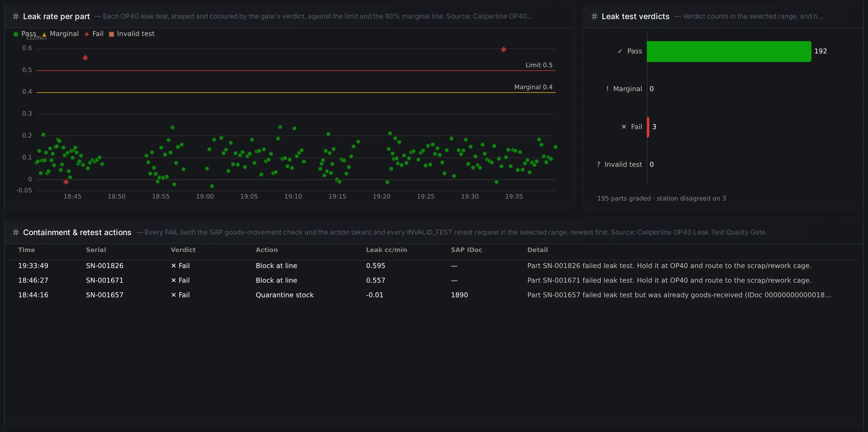Select serial SN-001671 in the table

[105, 280]
